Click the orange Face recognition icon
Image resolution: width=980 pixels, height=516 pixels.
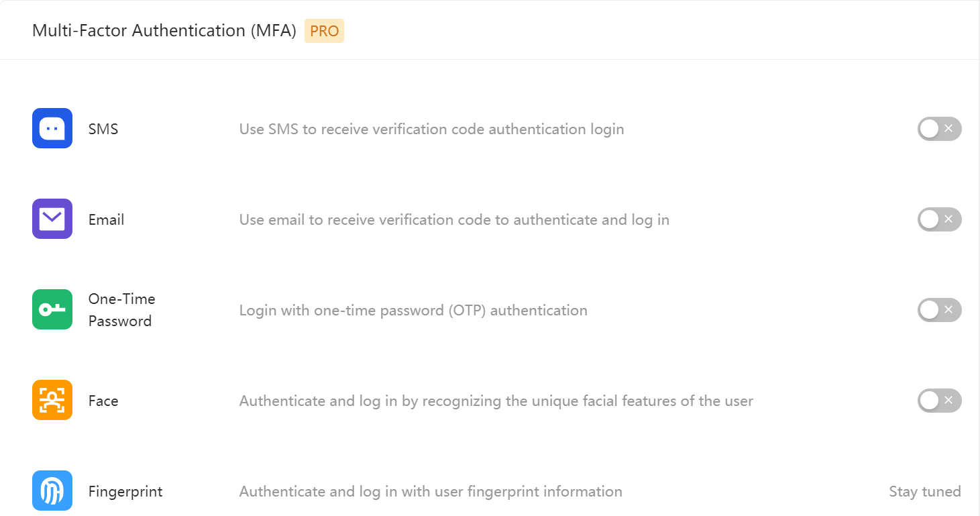point(52,400)
